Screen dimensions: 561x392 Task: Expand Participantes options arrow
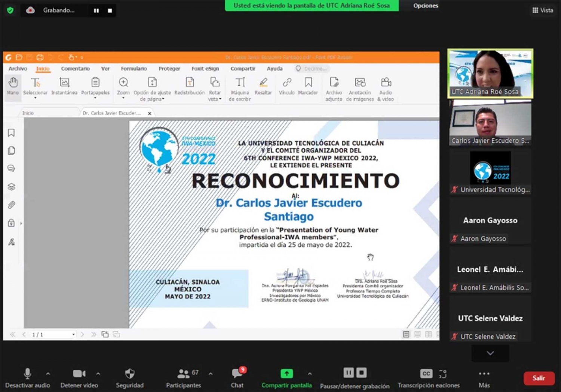(x=211, y=373)
